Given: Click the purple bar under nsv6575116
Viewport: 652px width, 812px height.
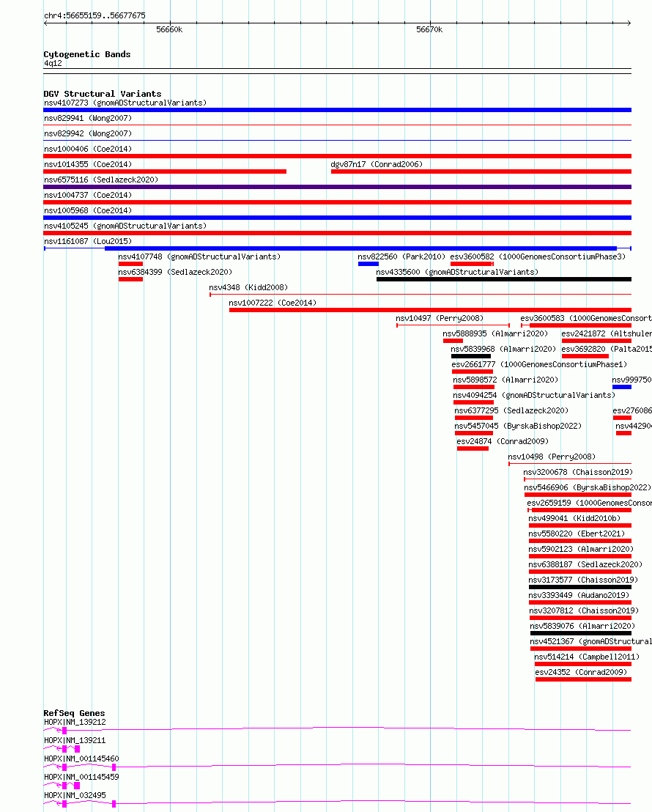Looking at the screenshot, I should [338, 187].
